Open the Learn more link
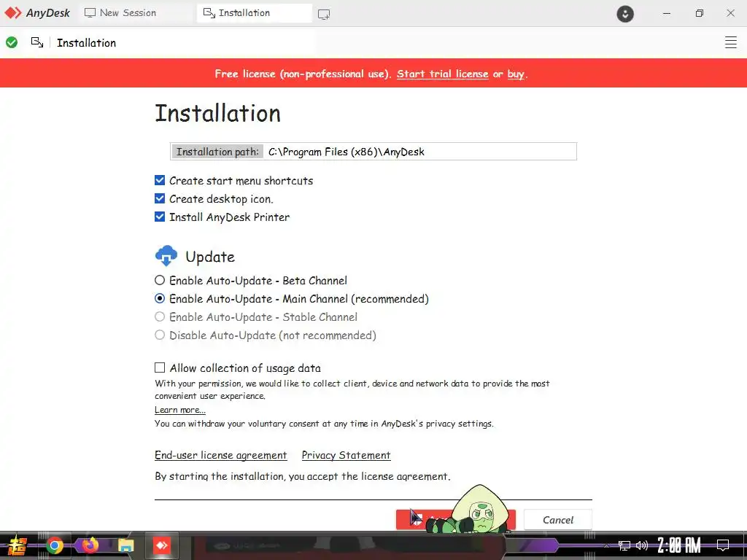Screen dimensions: 747x560 pos(180,410)
